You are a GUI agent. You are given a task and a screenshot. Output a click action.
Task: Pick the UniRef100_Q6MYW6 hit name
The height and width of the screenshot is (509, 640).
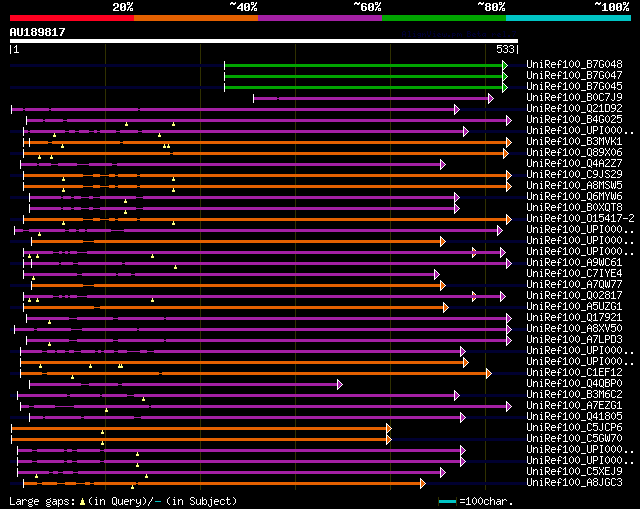(574, 196)
